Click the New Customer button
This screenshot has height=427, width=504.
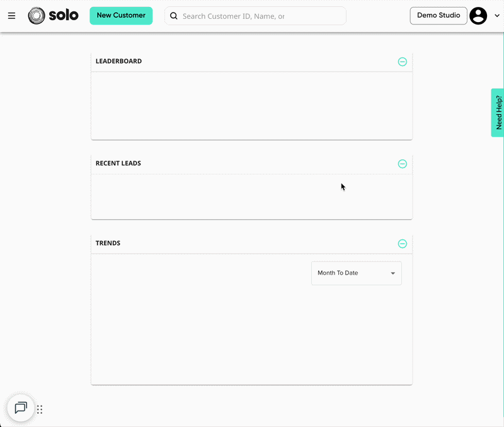point(121,15)
